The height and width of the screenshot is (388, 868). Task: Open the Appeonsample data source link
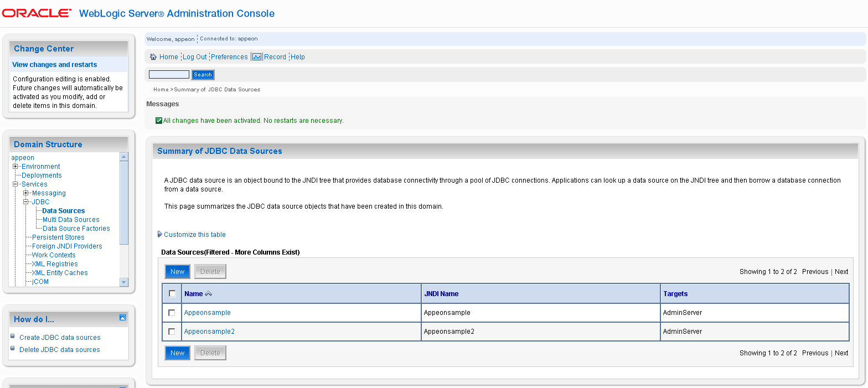click(x=207, y=313)
